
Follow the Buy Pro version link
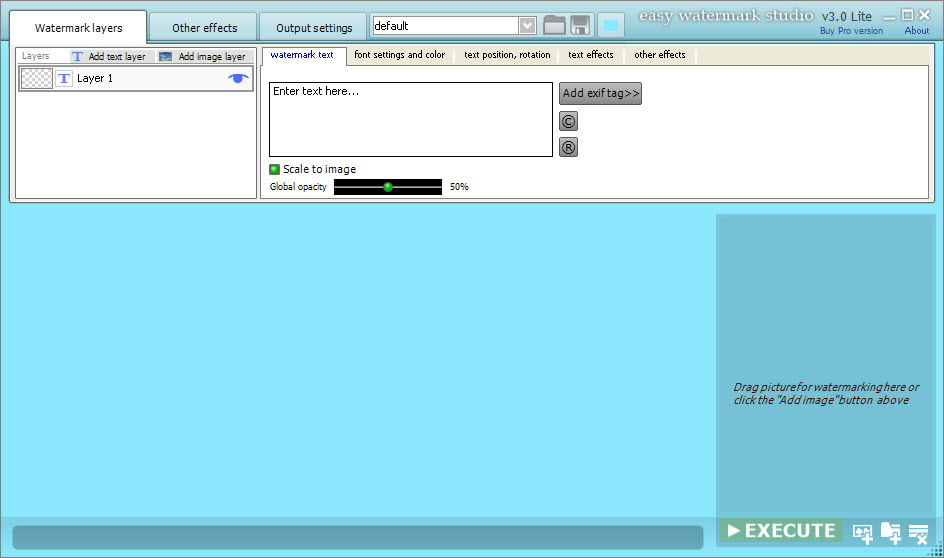coord(851,31)
